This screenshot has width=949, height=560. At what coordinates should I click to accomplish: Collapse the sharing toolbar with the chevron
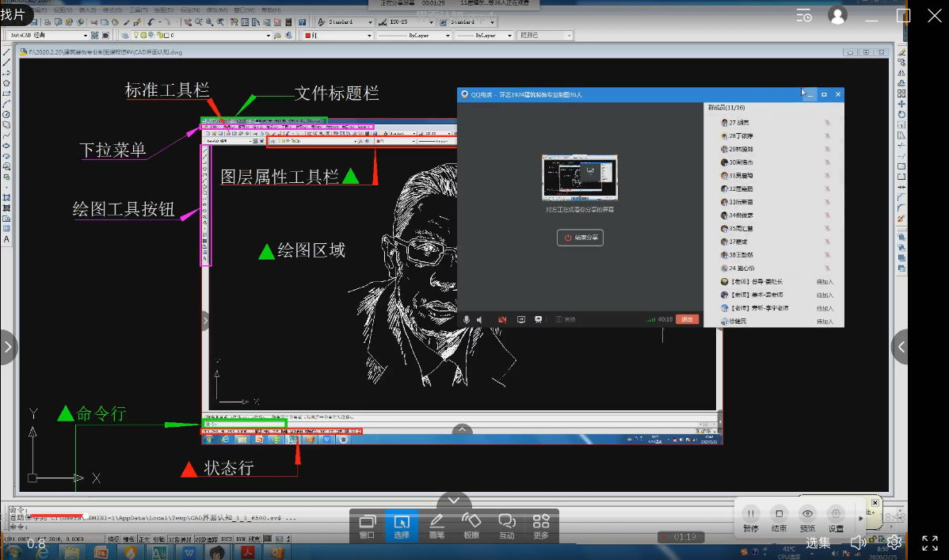click(x=454, y=501)
